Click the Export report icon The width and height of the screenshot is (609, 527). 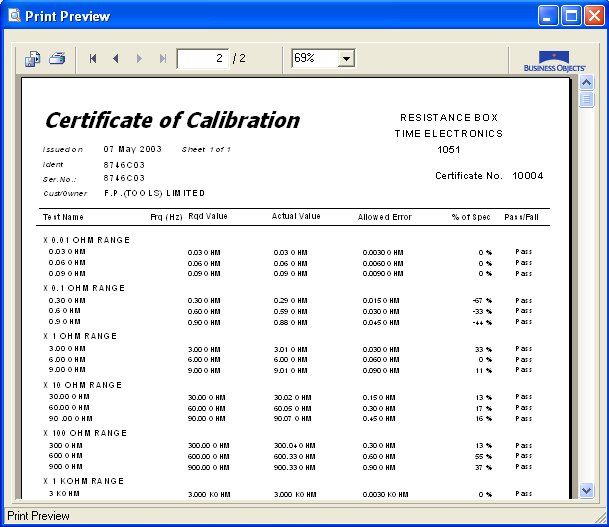click(x=32, y=59)
